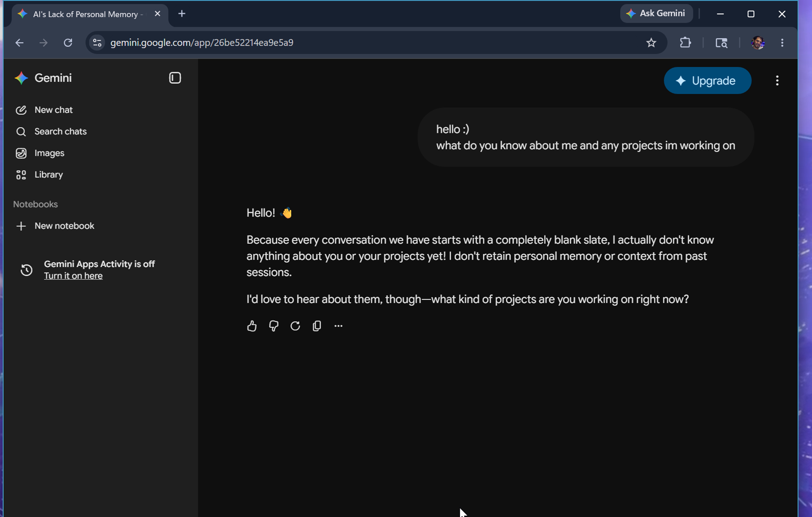Go forward in browser history

43,43
